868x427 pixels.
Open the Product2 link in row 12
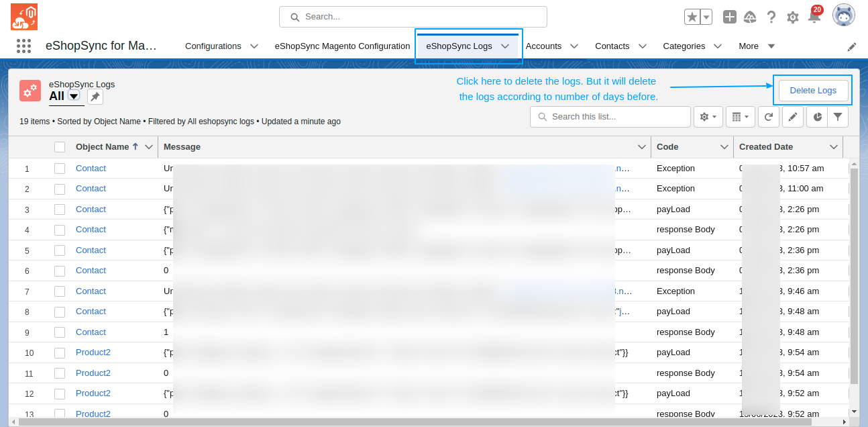[93, 393]
